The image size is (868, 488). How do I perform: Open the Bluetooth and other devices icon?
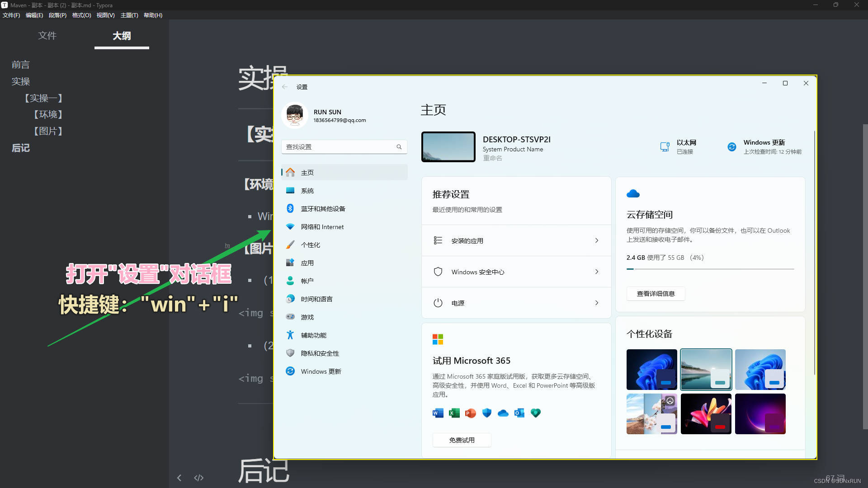pyautogui.click(x=290, y=208)
